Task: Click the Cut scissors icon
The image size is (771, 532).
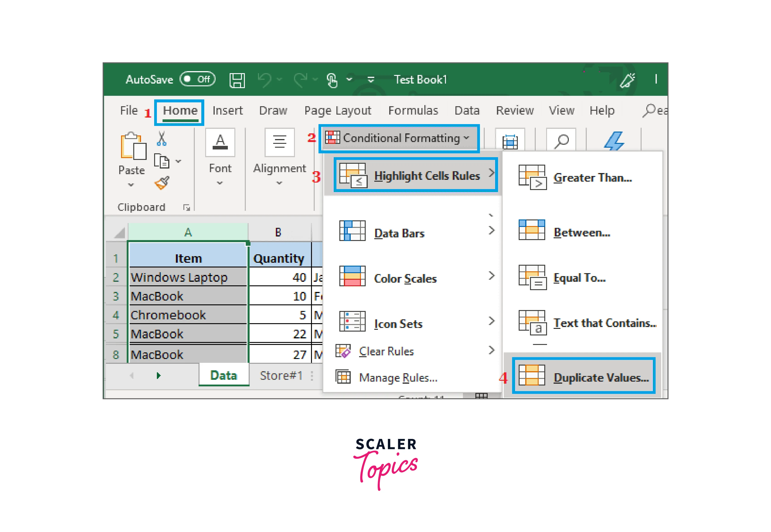Action: [x=161, y=139]
